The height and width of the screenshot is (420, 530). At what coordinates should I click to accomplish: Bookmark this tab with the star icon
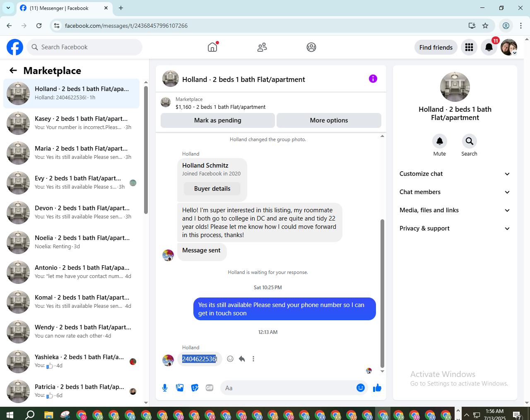point(485,26)
